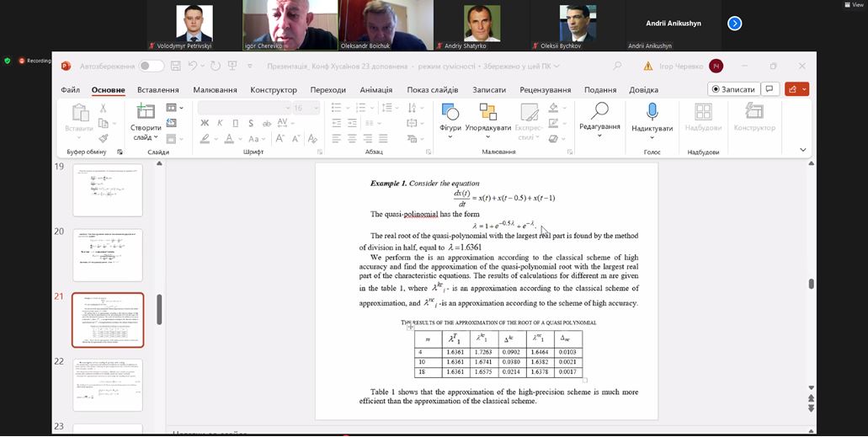
Task: Open Фігури shapes gallery
Action: [x=450, y=120]
